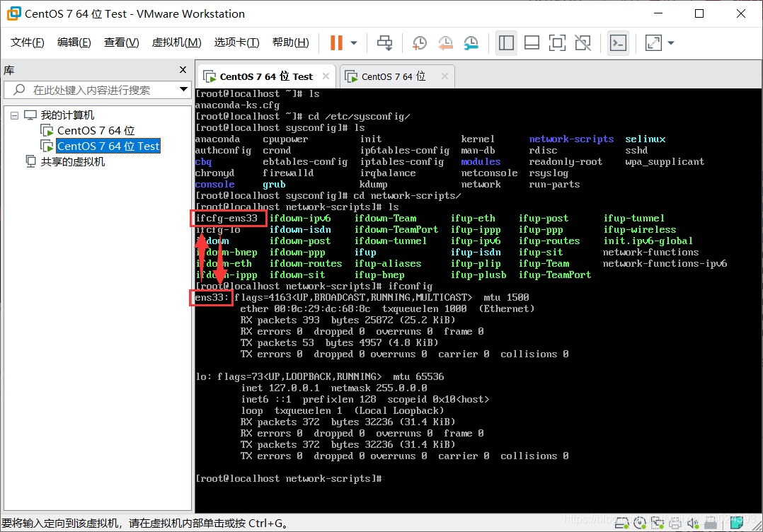Close the CentOS 7 64 位 Test tab
The image size is (763, 532).
tap(326, 76)
